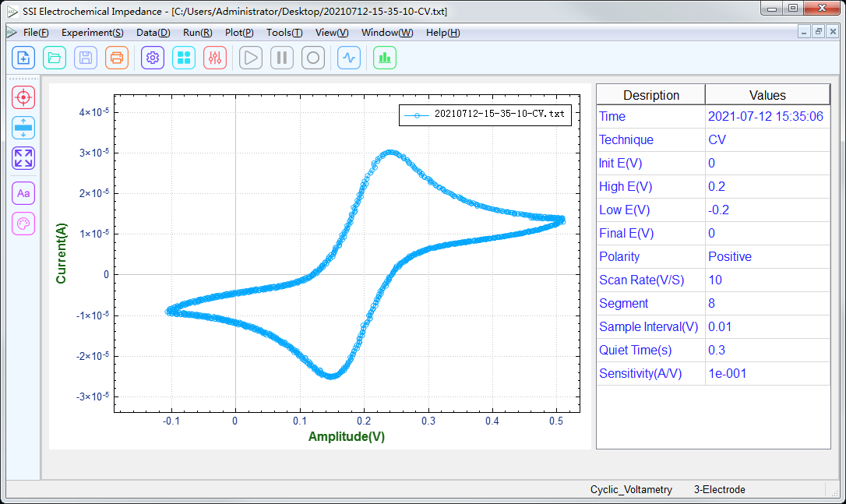846x504 pixels.
Task: Click the SSI application icon in title bar
Action: [x=12, y=12]
